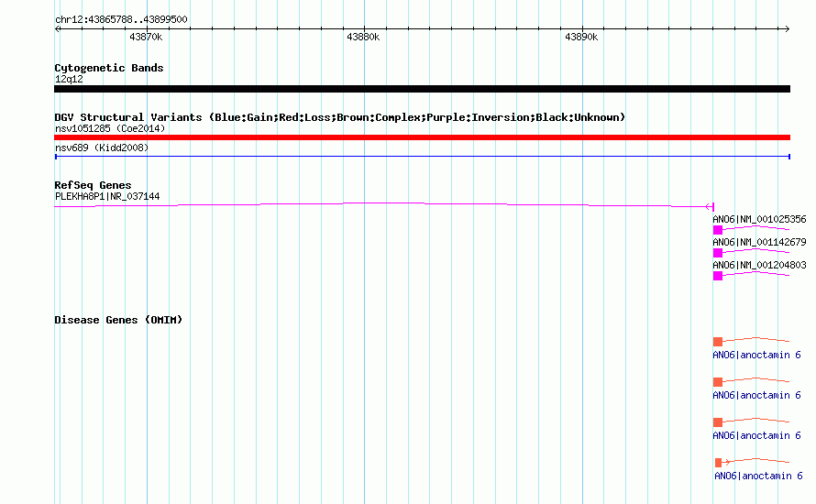This screenshot has width=816, height=504.
Task: Click the 43890k ruler tick label
Action: [x=581, y=37]
